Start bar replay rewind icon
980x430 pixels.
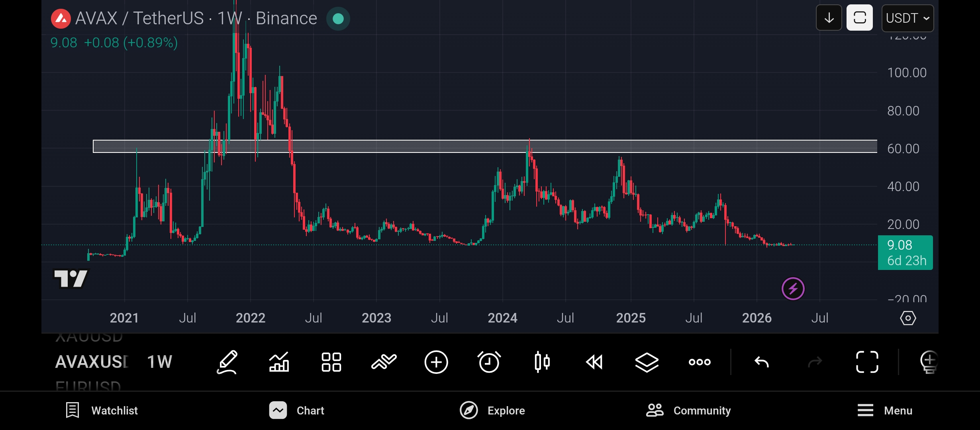click(594, 362)
